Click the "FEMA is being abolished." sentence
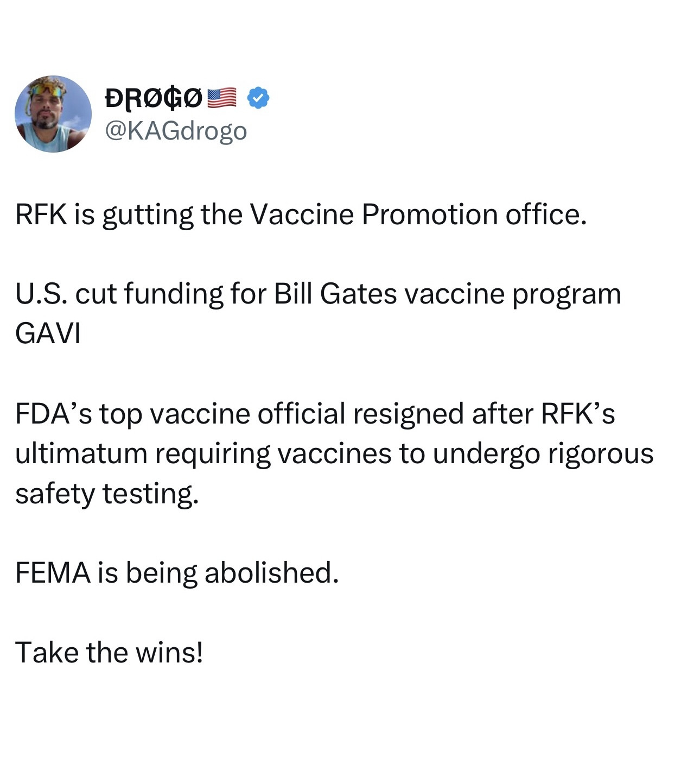The image size is (700, 783). (x=177, y=572)
